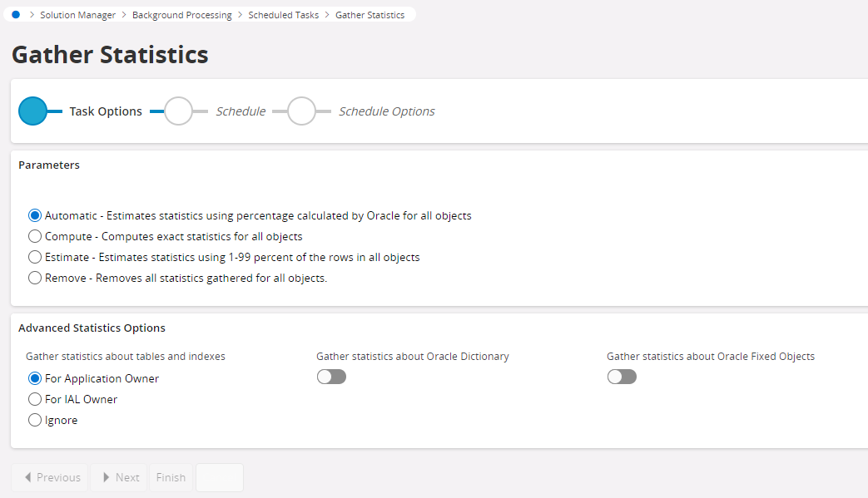Select the Automatic statistics option
This screenshot has height=498, width=868.
(35, 215)
